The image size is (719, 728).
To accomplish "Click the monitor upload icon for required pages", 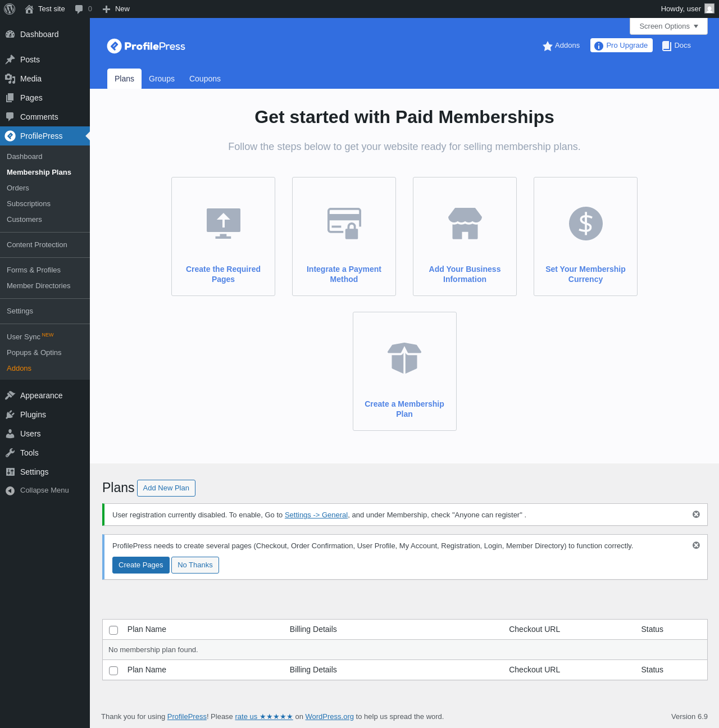I will [x=224, y=224].
